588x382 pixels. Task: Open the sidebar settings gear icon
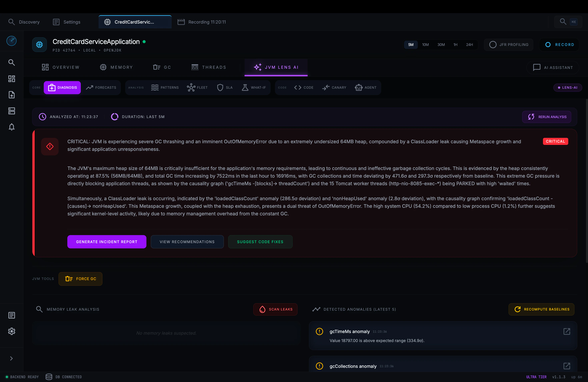11,331
